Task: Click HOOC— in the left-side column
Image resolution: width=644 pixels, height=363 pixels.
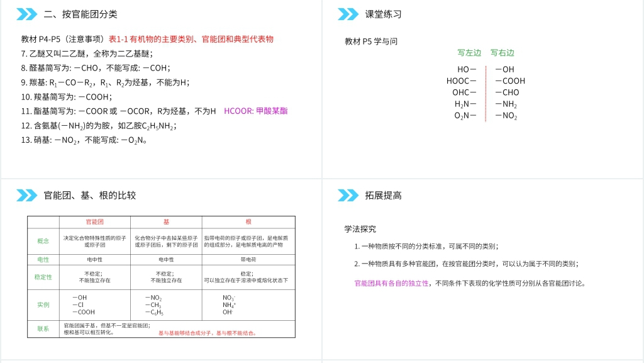Action: [461, 81]
